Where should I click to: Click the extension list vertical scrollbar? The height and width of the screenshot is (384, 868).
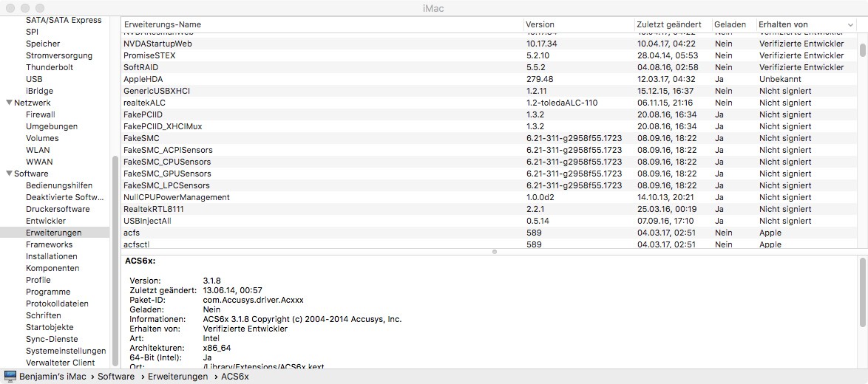click(x=863, y=49)
